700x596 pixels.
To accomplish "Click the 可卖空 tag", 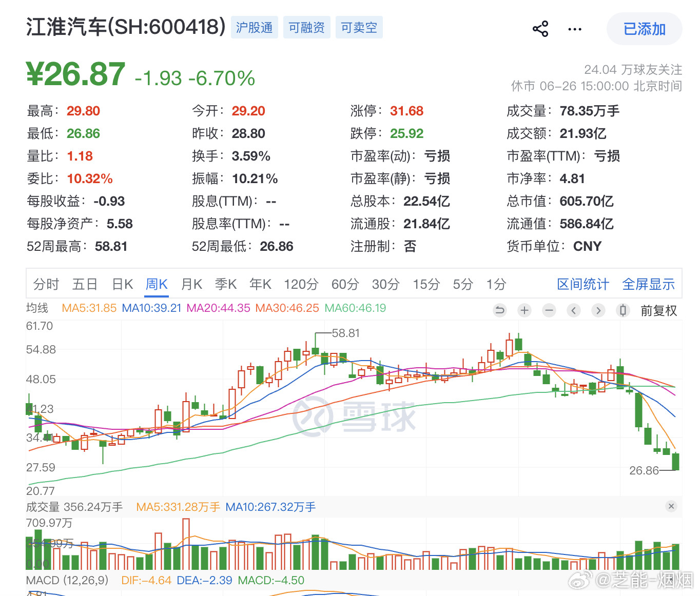I will pos(359,27).
